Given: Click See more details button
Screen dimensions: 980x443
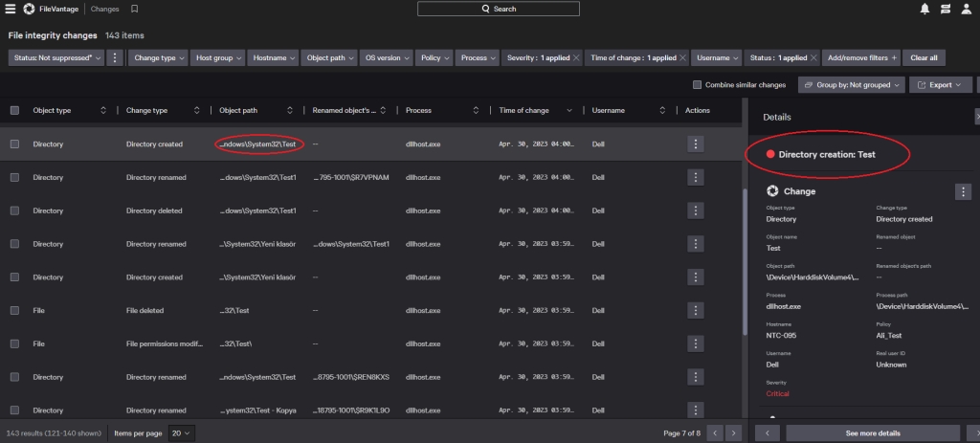Looking at the screenshot, I should (872, 433).
